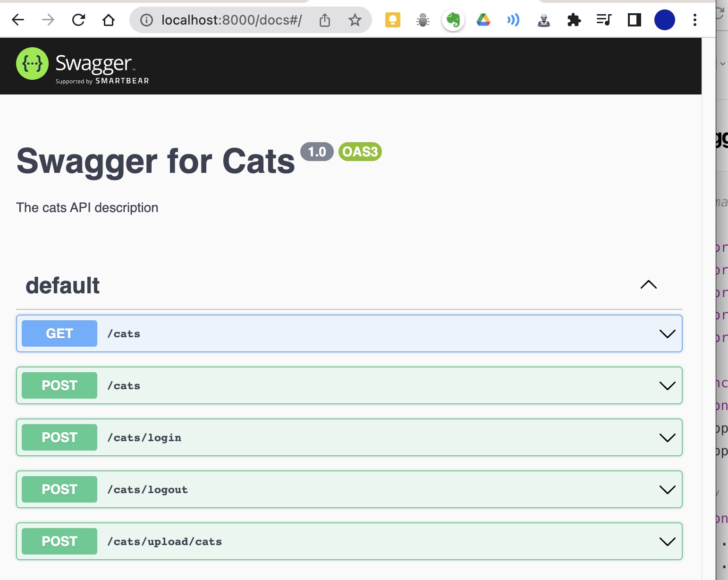The width and height of the screenshot is (728, 580).
Task: Reload the page with the refresh icon
Action: (x=78, y=20)
